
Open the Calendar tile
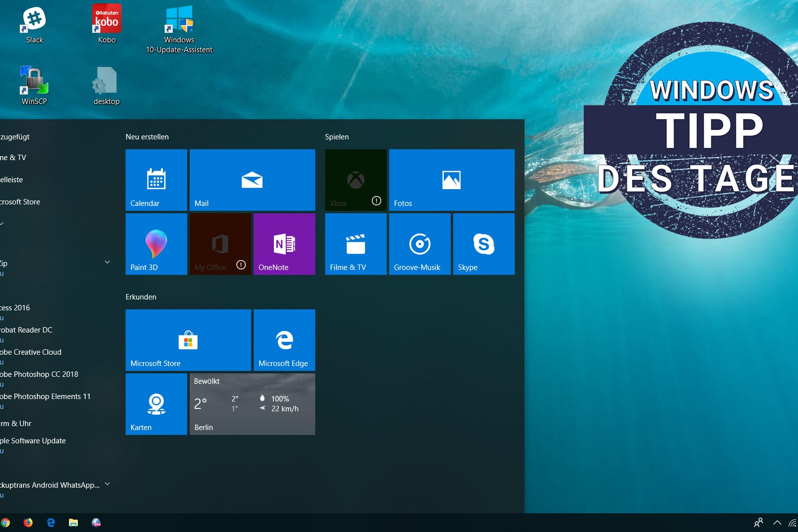click(156, 180)
